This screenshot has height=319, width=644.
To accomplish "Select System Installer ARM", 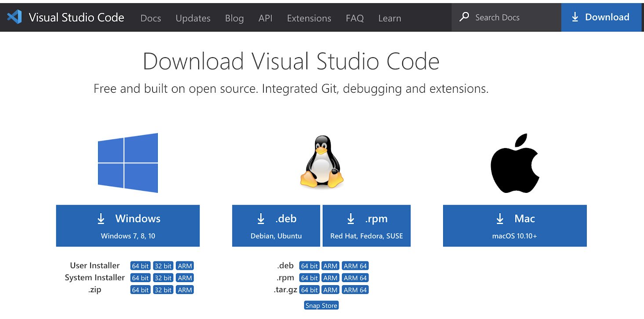I will 185,278.
